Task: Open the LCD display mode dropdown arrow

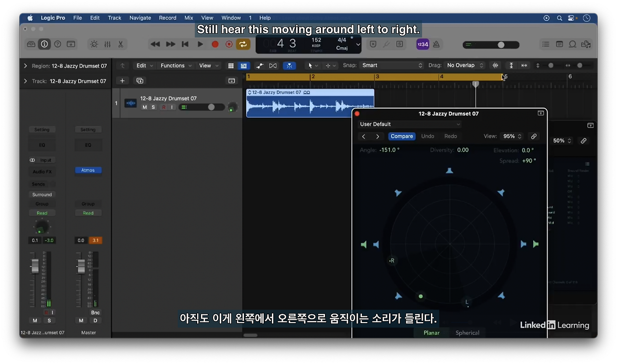Action: click(358, 44)
